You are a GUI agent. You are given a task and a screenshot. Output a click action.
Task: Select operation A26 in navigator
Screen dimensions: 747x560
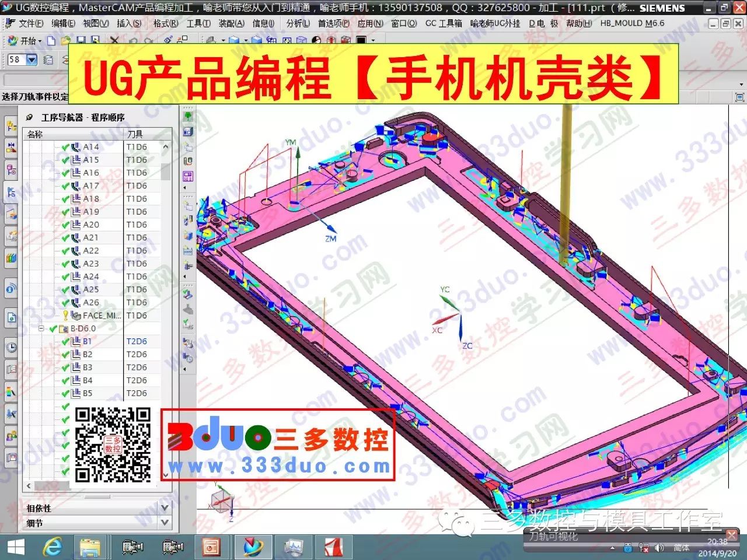(x=91, y=303)
